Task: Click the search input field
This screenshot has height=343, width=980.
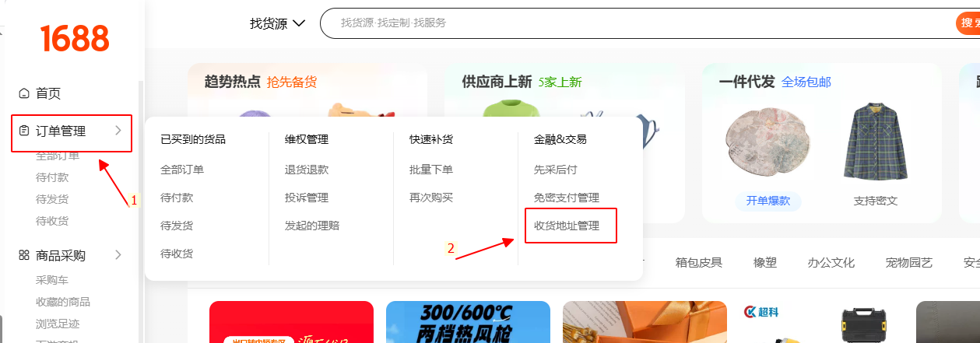Action: (637, 23)
